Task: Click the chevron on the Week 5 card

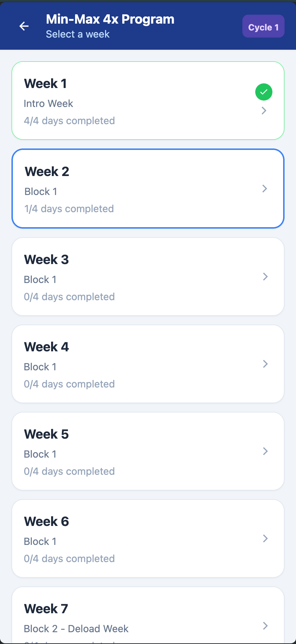Action: [265, 451]
